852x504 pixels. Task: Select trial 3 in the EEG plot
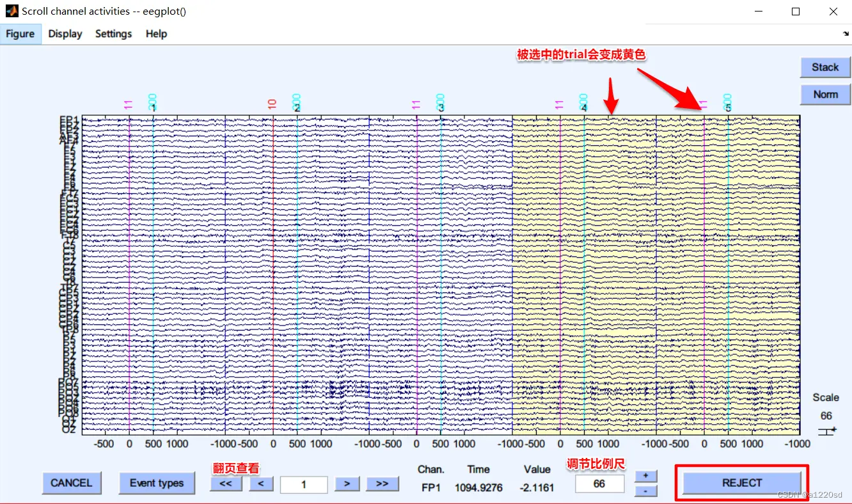coord(441,275)
